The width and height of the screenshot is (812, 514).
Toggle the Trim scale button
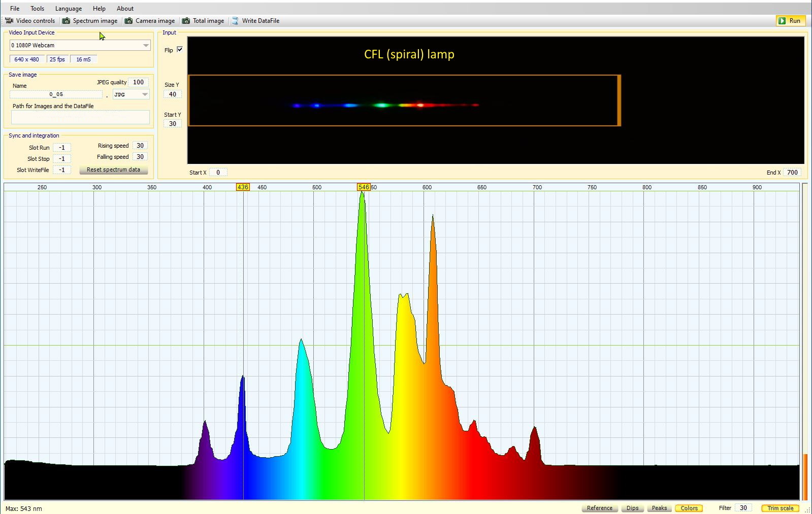tap(780, 508)
